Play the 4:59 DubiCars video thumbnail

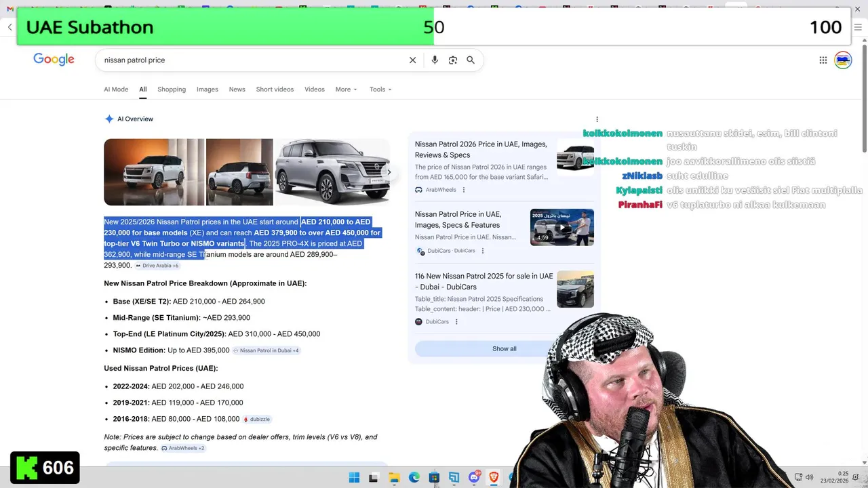coord(562,227)
